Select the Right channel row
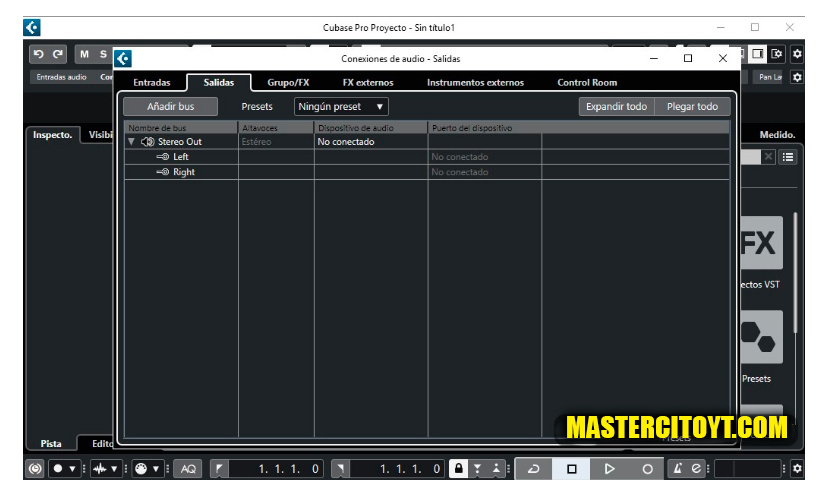Viewport: 828px width, 496px height. [x=427, y=172]
